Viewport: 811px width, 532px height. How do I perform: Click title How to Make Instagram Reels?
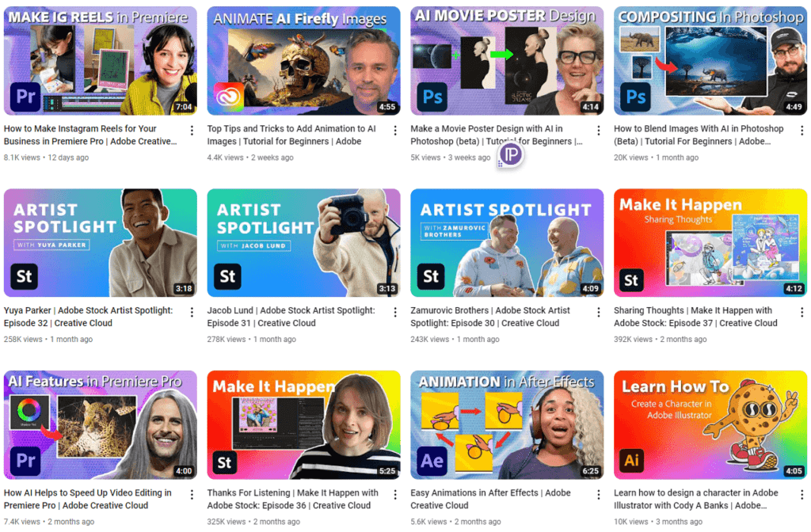(90, 135)
